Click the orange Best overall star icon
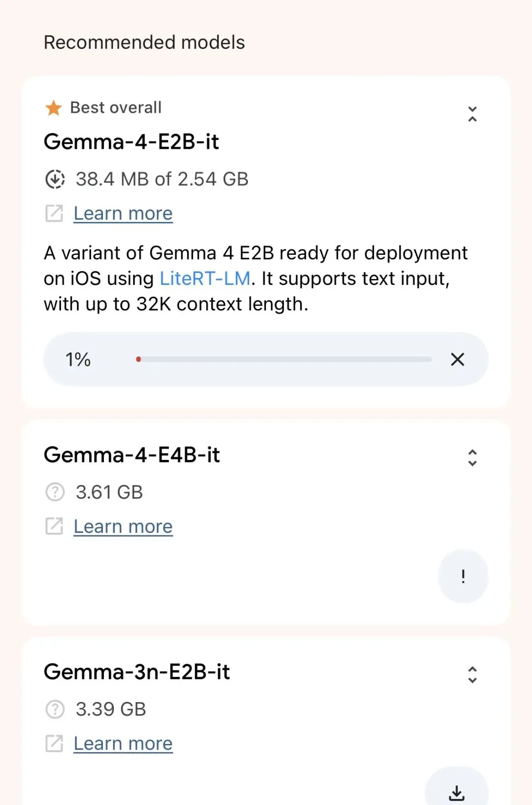Image resolution: width=532 pixels, height=805 pixels. click(53, 107)
